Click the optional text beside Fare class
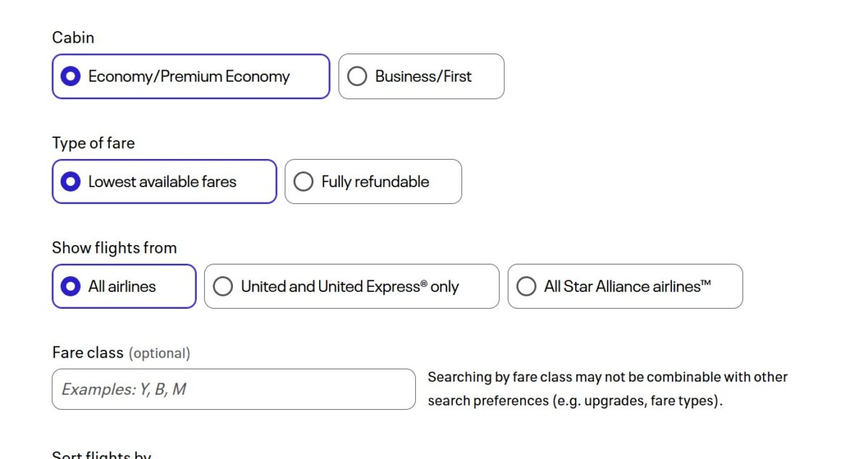The height and width of the screenshot is (459, 868). (159, 353)
